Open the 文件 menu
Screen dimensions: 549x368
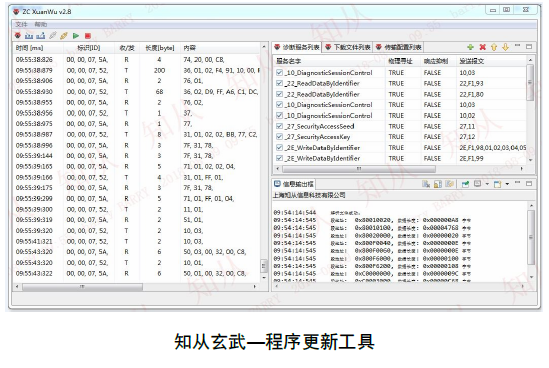click(x=21, y=24)
